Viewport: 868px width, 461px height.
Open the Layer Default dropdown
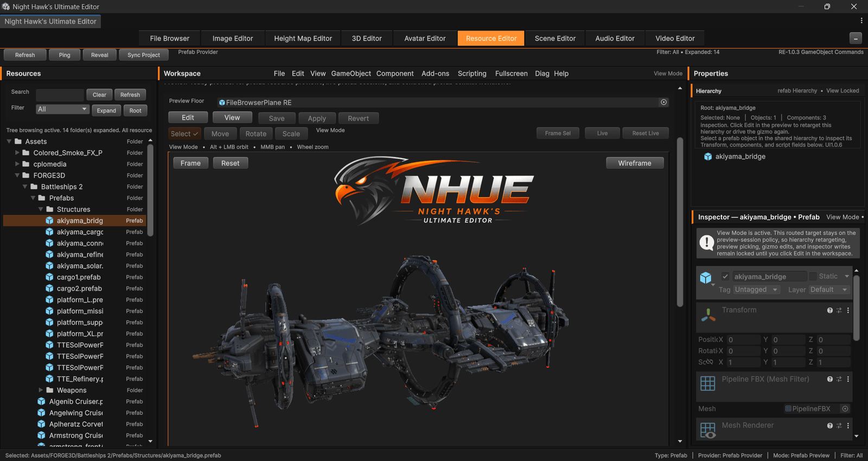828,290
